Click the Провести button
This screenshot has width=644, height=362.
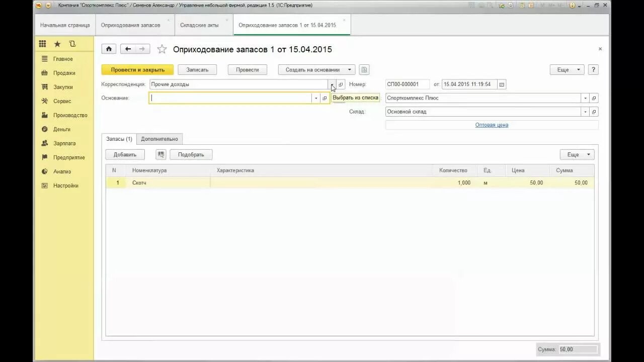click(247, 70)
